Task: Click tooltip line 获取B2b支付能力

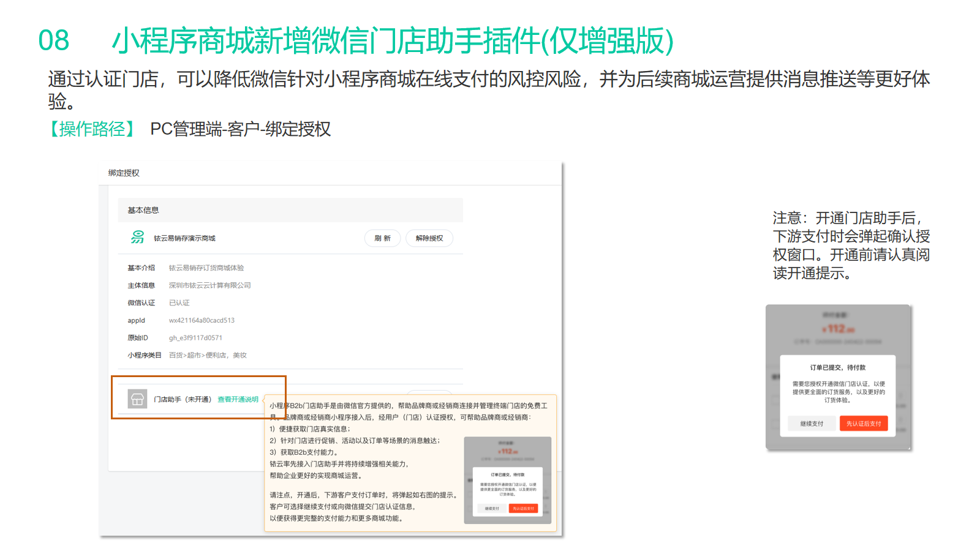Action: point(304,452)
